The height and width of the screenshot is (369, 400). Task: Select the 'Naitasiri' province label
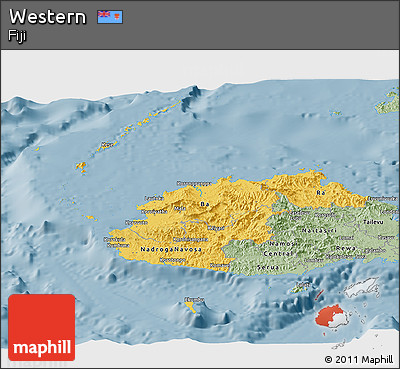(x=319, y=230)
